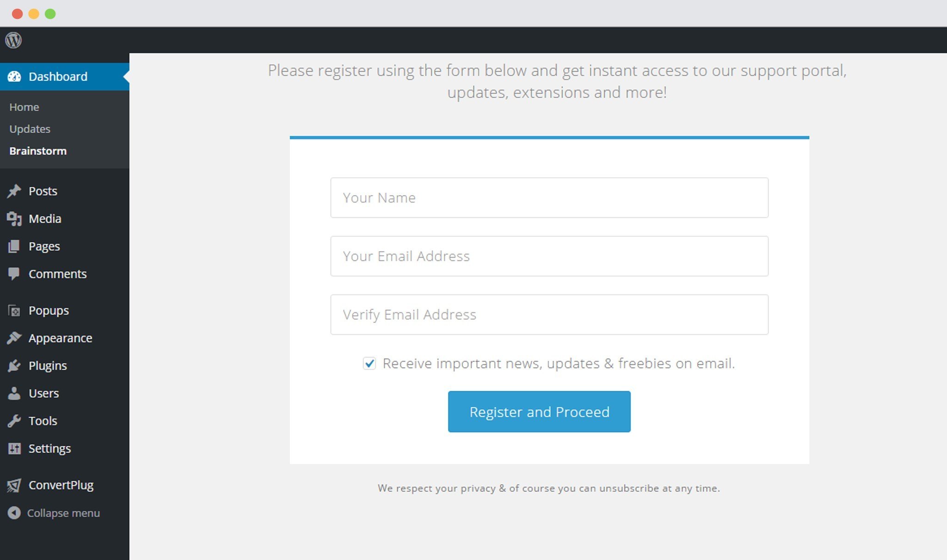Focus the Your Name input field
The image size is (947, 560).
(x=549, y=197)
